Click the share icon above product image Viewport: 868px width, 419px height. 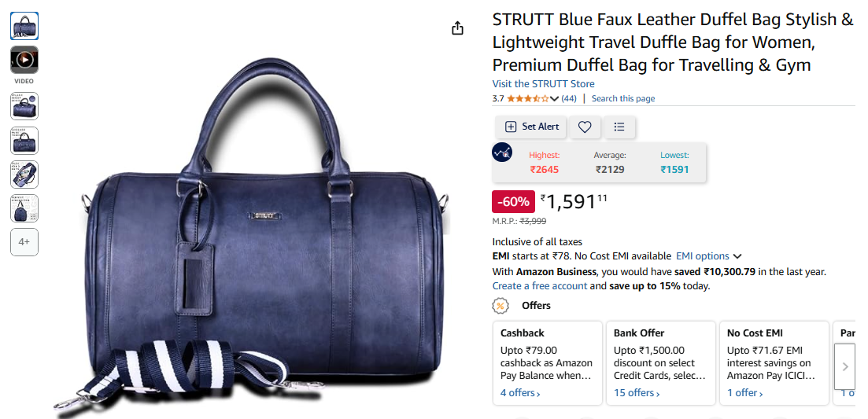click(x=457, y=28)
